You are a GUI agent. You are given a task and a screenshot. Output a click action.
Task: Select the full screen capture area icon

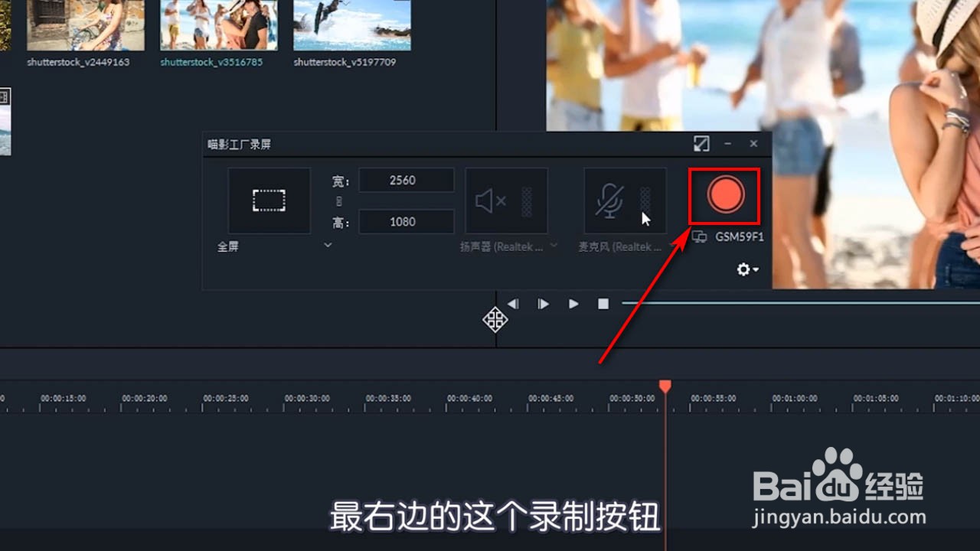point(269,200)
